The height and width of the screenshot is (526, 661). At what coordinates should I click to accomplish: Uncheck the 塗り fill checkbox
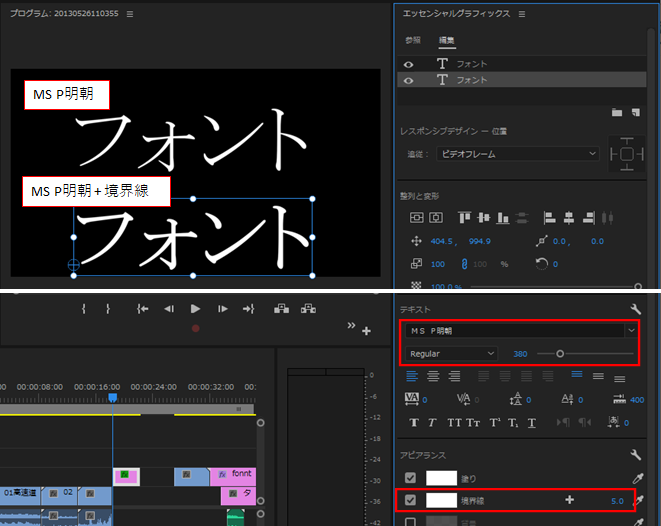click(x=410, y=478)
